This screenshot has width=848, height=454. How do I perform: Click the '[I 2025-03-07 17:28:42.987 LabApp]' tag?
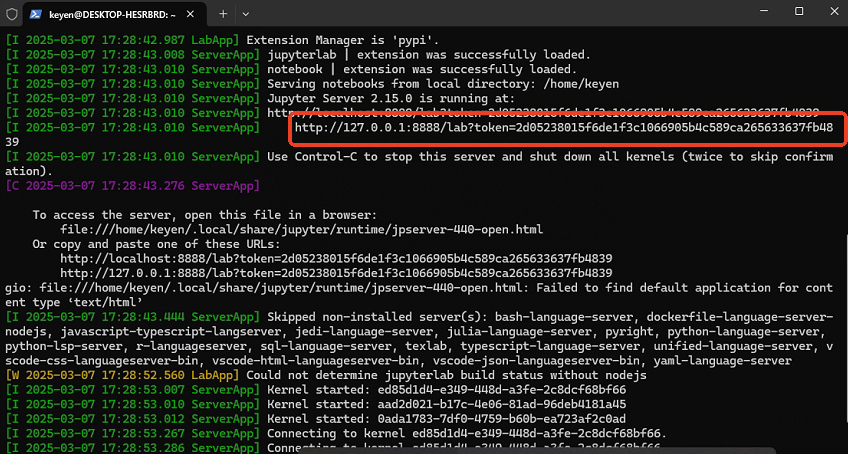click(122, 41)
